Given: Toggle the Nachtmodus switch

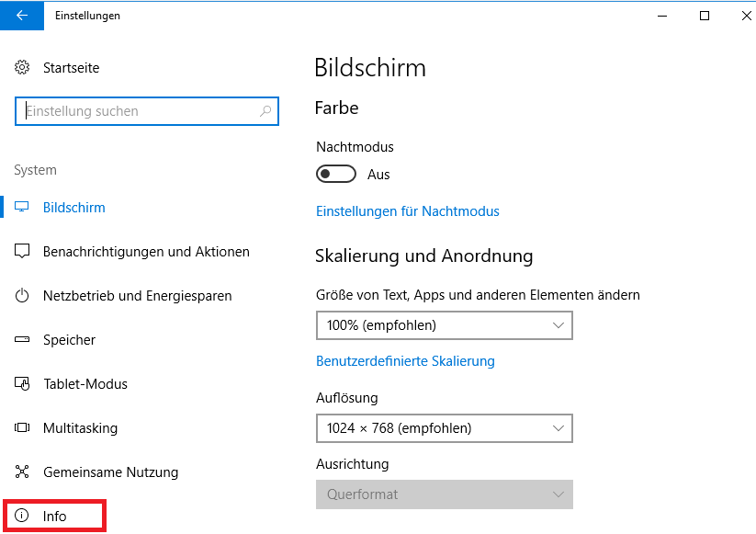Looking at the screenshot, I should [336, 174].
